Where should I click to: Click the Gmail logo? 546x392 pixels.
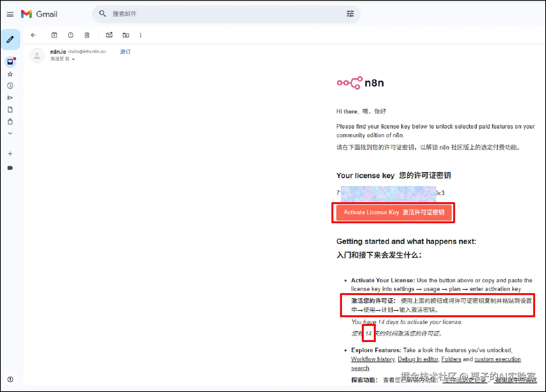39,14
